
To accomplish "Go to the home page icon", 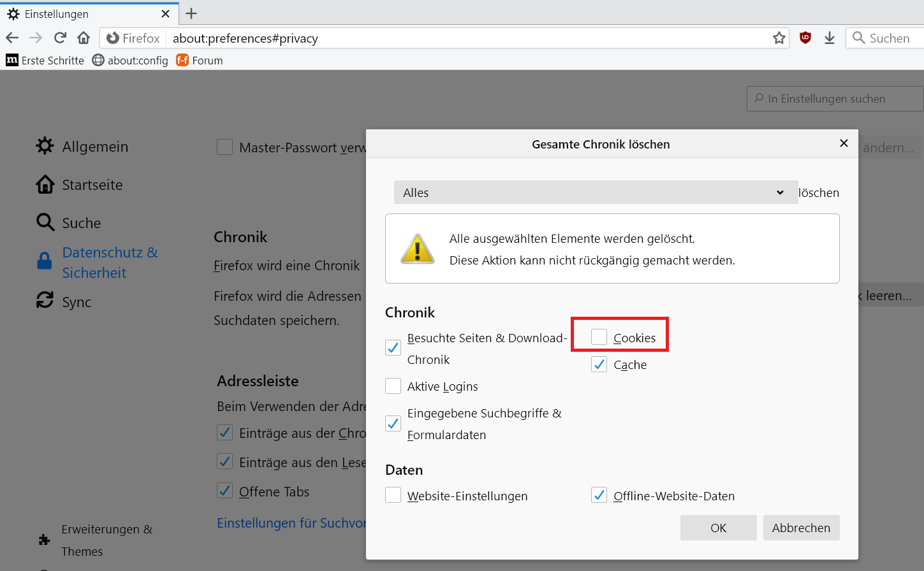I will 84,38.
